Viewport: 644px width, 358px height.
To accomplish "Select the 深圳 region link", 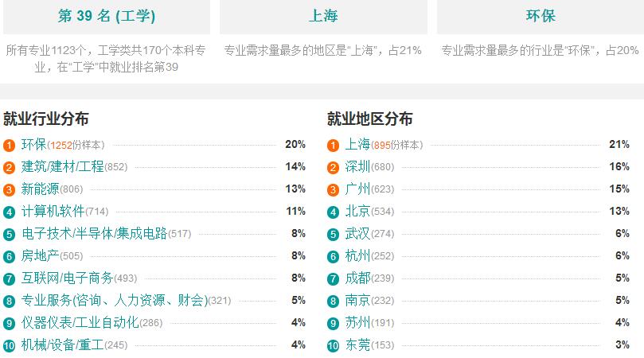I will (357, 167).
